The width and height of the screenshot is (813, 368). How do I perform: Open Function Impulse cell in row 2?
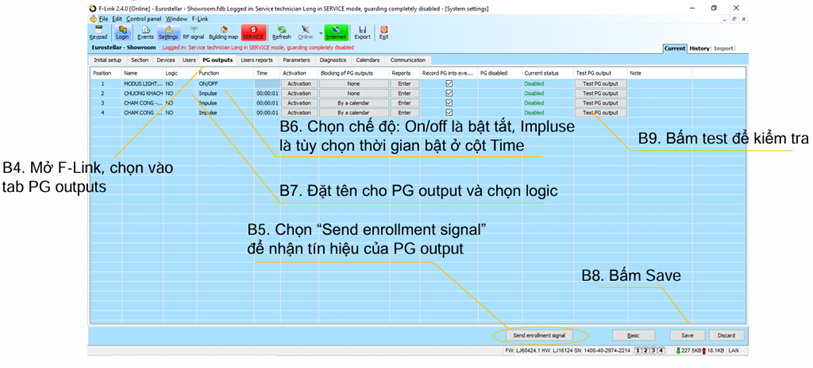(x=225, y=93)
